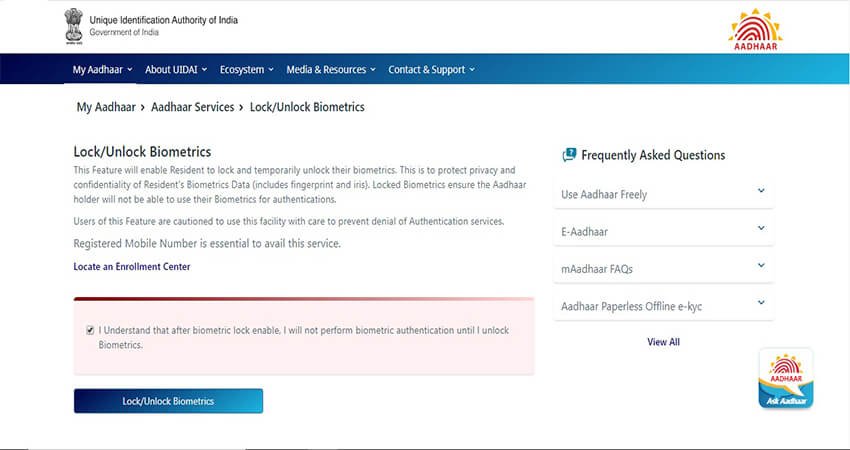The height and width of the screenshot is (450, 850).
Task: Go to My Aadhaar breadcrumb link
Action: pos(105,107)
